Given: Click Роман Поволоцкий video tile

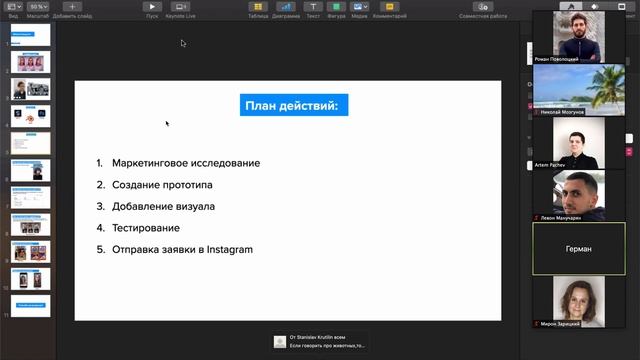Looking at the screenshot, I should pos(579,37).
